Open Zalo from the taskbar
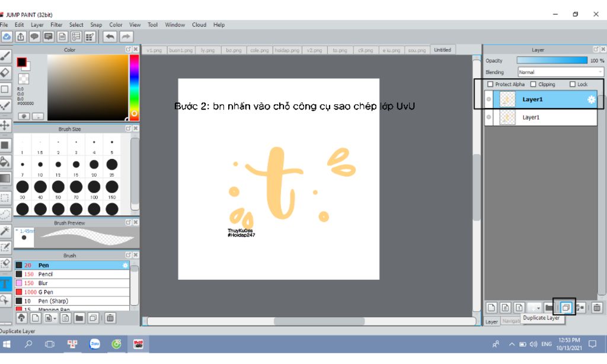 pyautogui.click(x=95, y=344)
